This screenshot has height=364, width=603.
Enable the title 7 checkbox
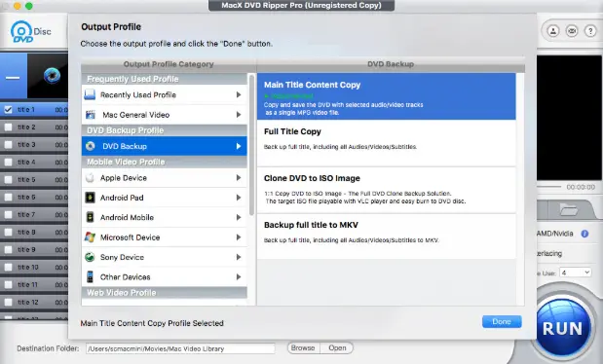8,215
